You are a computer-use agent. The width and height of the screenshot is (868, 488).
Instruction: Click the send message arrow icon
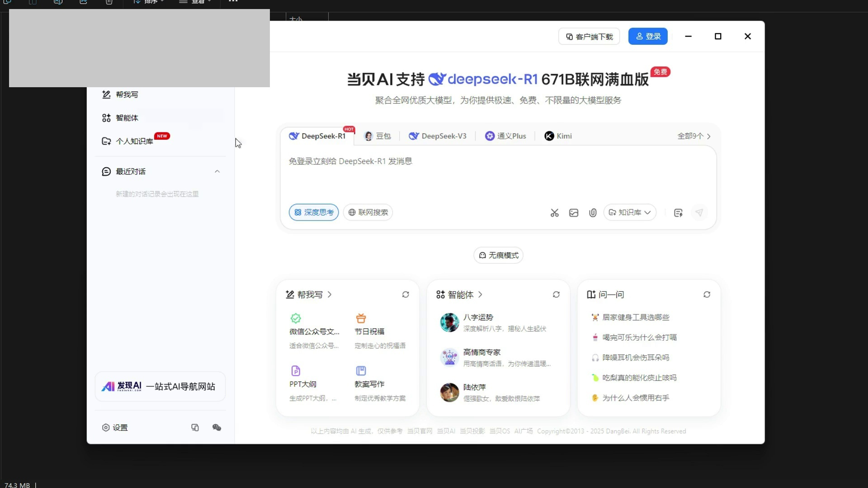(x=699, y=212)
